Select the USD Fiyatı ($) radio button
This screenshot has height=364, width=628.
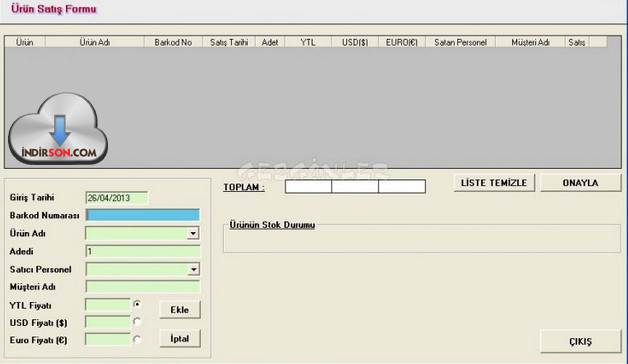(x=137, y=322)
